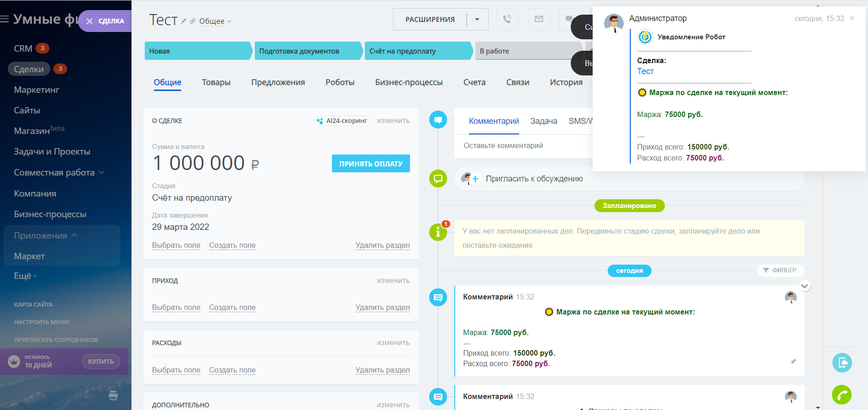Click изменить in the О СДЕЛКЕ section
Screen dimensions: 868x410
(x=393, y=121)
